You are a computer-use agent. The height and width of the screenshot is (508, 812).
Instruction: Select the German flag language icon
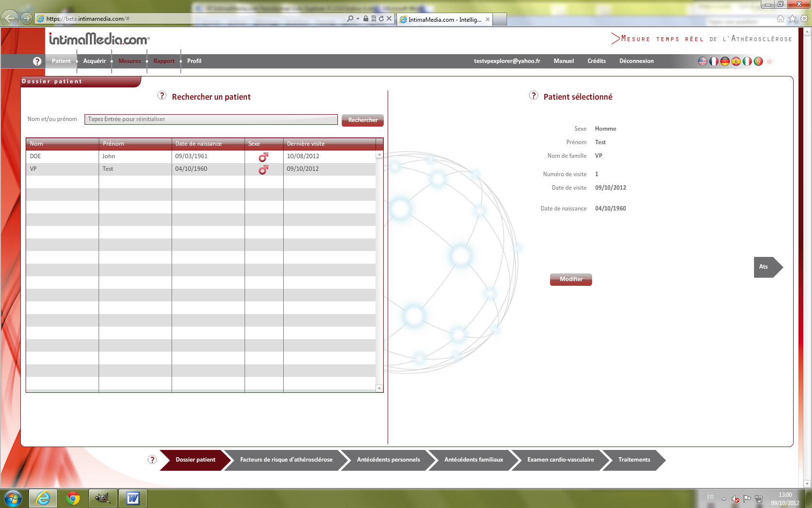pyautogui.click(x=725, y=61)
